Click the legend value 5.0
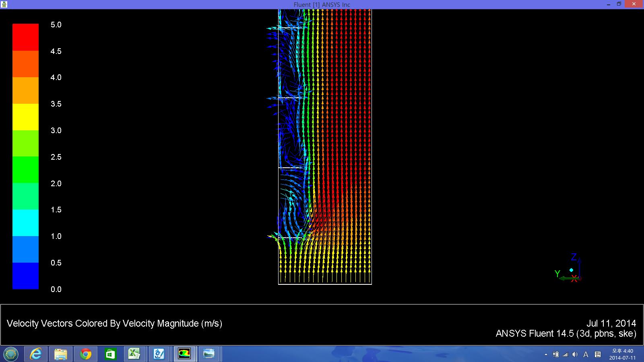The width and height of the screenshot is (644, 362). 56,25
